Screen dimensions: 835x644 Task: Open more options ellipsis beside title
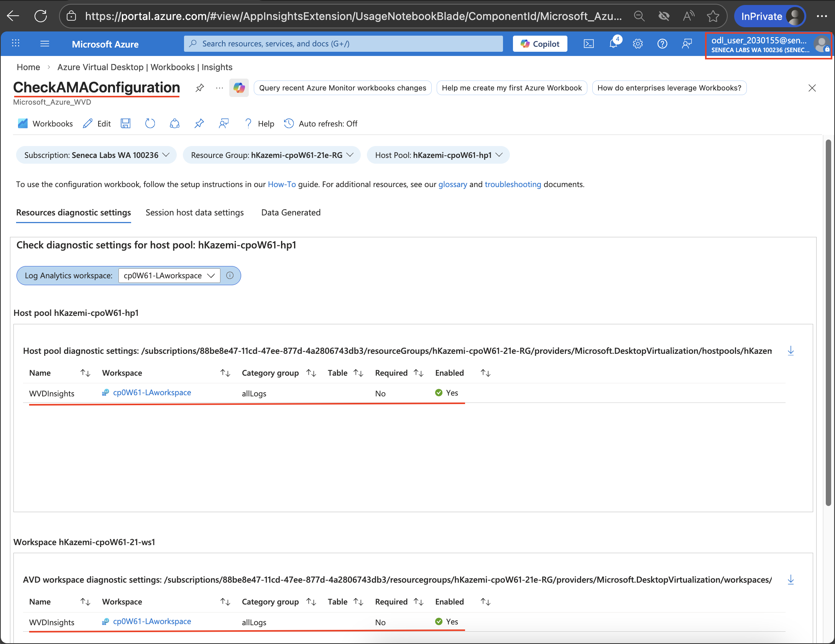(x=219, y=88)
